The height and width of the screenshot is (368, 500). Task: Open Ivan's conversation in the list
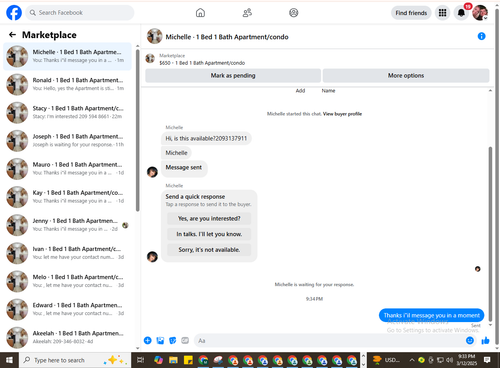pos(67,253)
